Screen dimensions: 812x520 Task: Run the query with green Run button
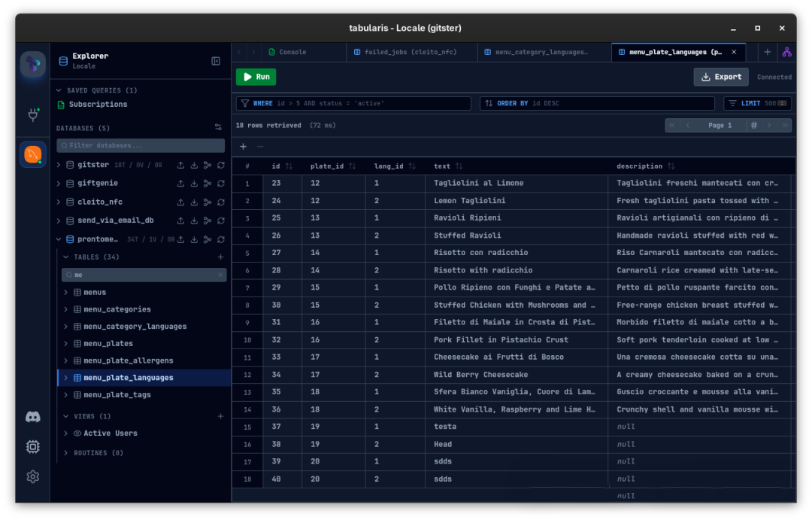point(256,77)
